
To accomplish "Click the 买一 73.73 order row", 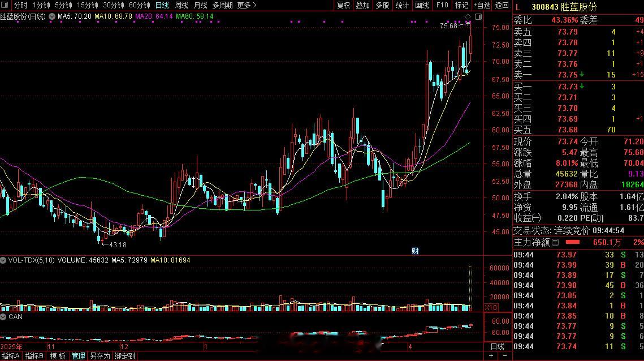I will pos(578,87).
